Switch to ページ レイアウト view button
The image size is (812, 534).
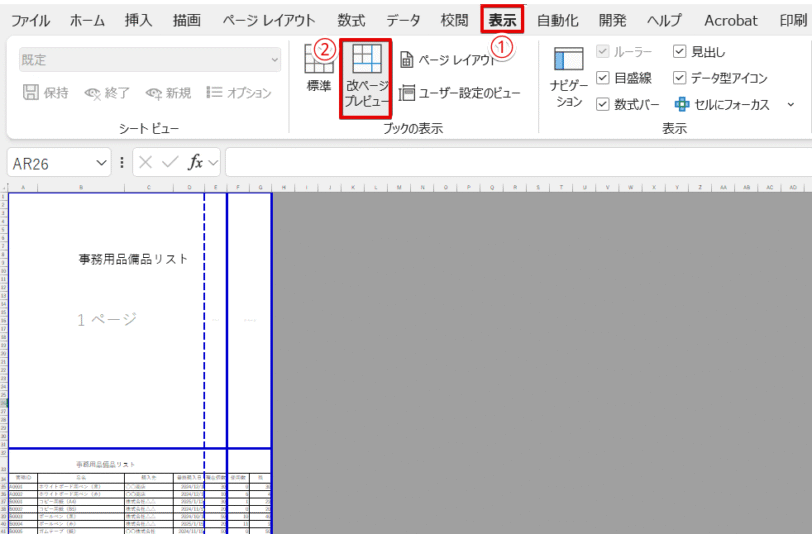448,60
